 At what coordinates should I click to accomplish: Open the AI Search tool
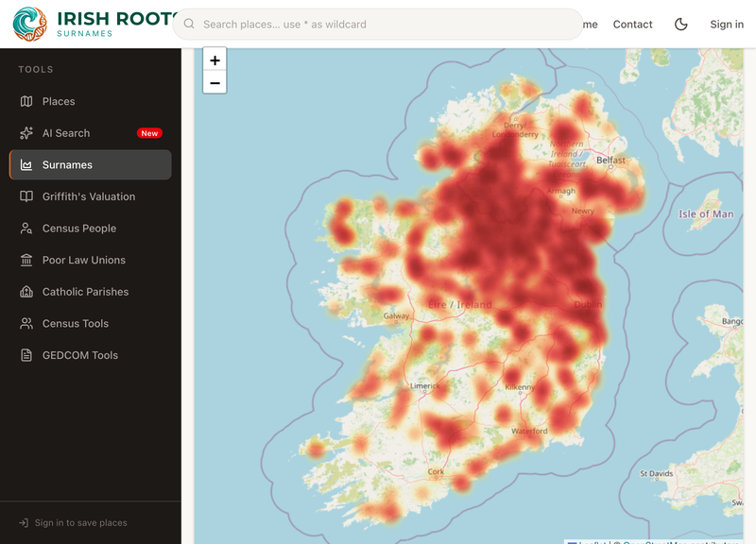coord(91,133)
